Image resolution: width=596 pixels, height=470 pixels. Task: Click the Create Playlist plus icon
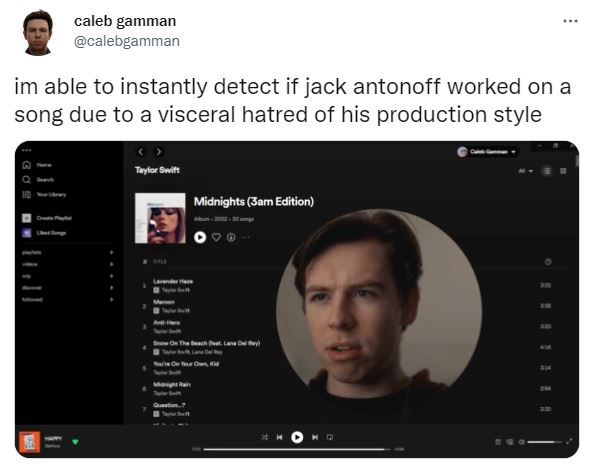(x=27, y=218)
